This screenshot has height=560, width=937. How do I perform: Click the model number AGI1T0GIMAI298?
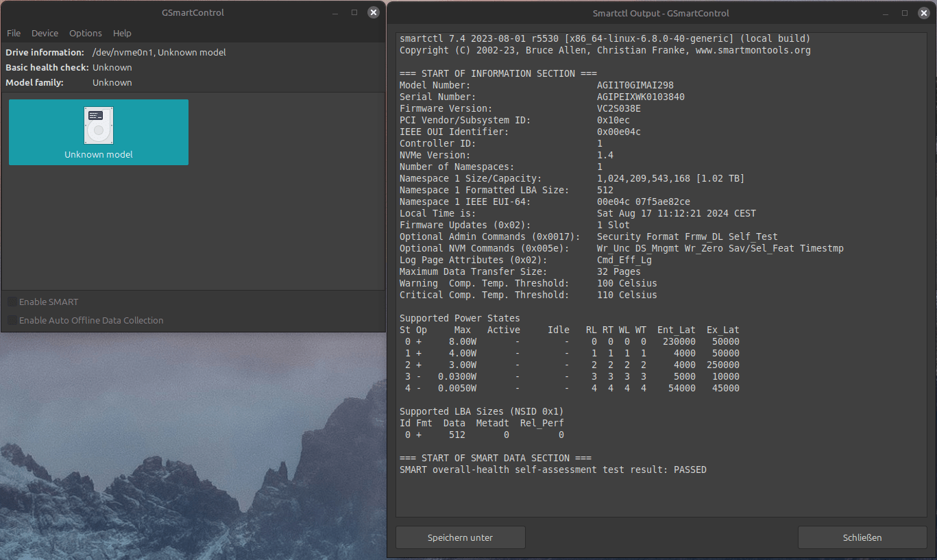[635, 85]
